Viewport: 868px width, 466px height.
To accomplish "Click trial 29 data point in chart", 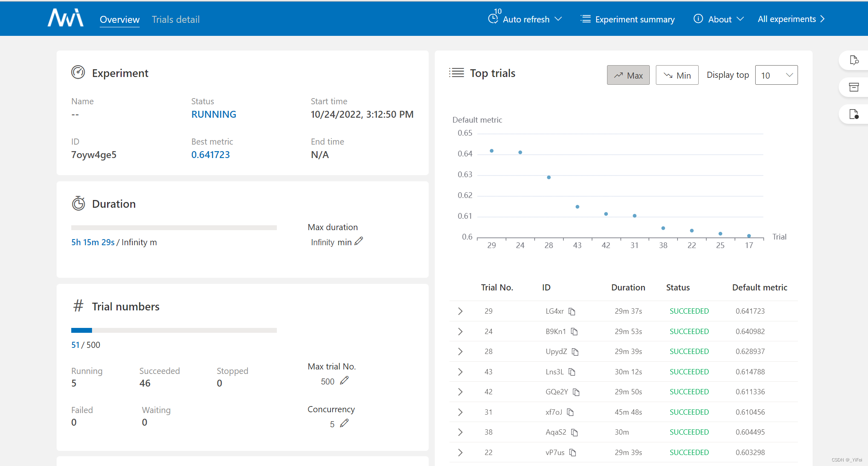I will click(x=492, y=151).
